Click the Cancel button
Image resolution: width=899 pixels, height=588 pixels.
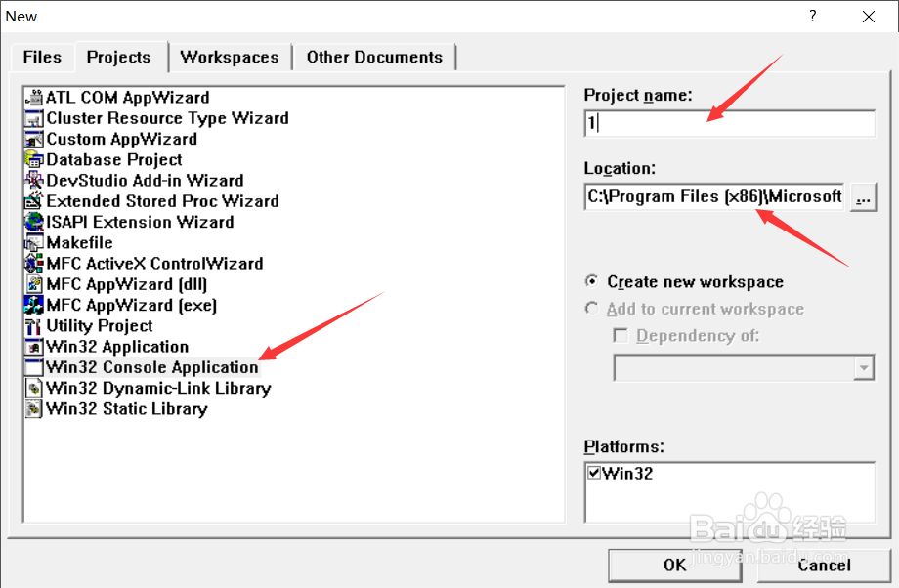tap(824, 565)
